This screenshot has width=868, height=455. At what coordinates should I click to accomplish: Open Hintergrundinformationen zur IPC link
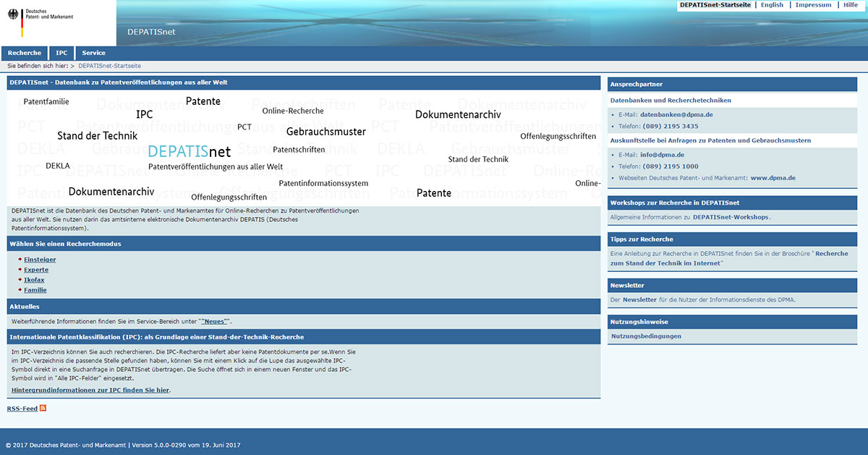click(90, 390)
